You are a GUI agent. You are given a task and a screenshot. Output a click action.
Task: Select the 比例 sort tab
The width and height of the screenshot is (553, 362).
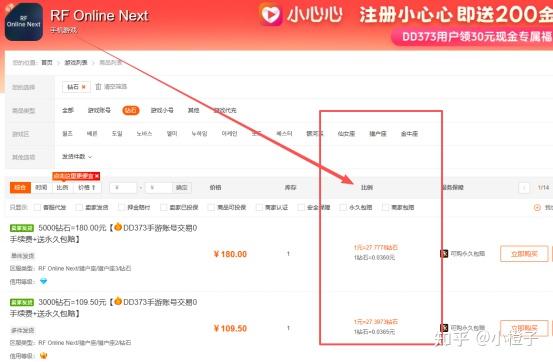[62, 188]
